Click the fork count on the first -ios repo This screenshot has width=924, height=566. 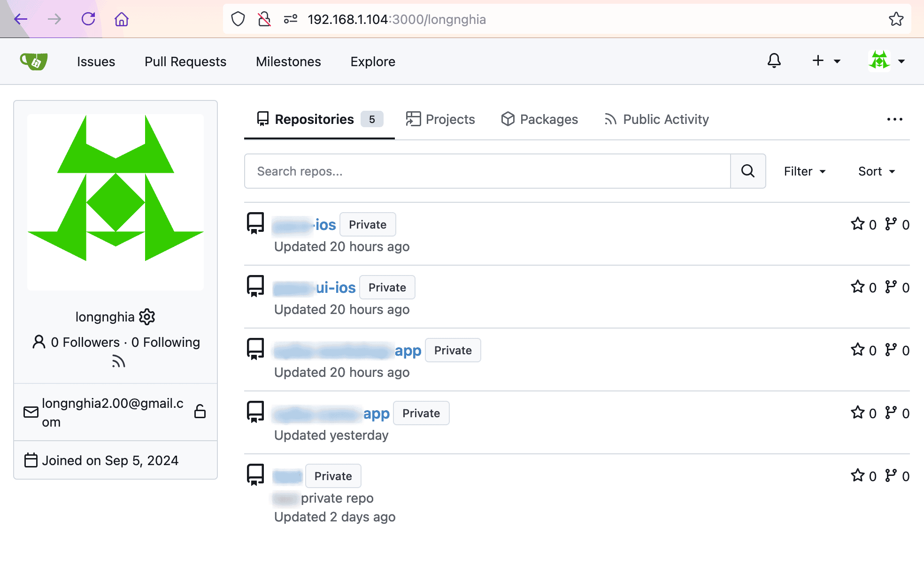897,224
